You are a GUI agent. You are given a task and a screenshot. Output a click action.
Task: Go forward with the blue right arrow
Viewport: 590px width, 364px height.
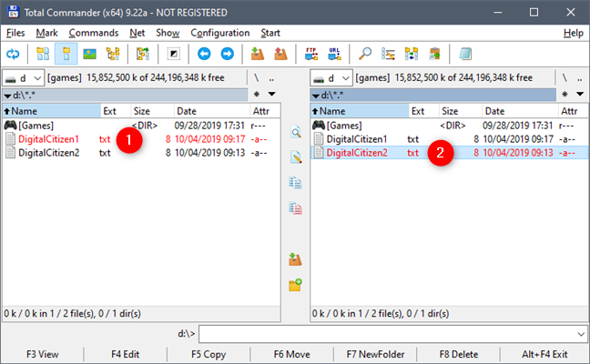(228, 55)
